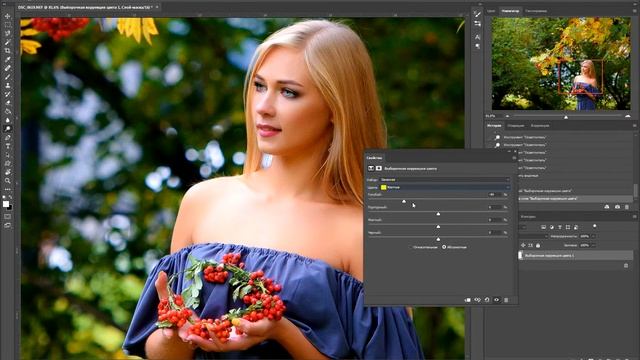Select the History Brush tool

tap(7, 94)
